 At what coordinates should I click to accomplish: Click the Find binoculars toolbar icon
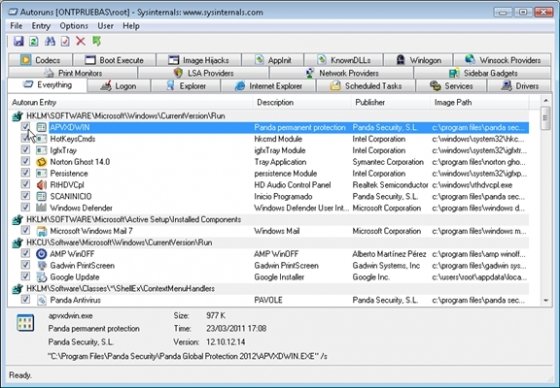(50, 41)
